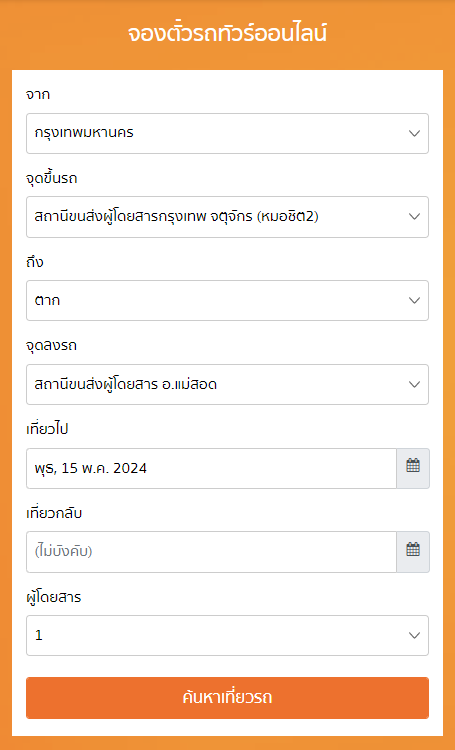Click the chevron arrow in หมอชิต2 pickup field
This screenshot has height=750, width=455.
click(x=414, y=217)
